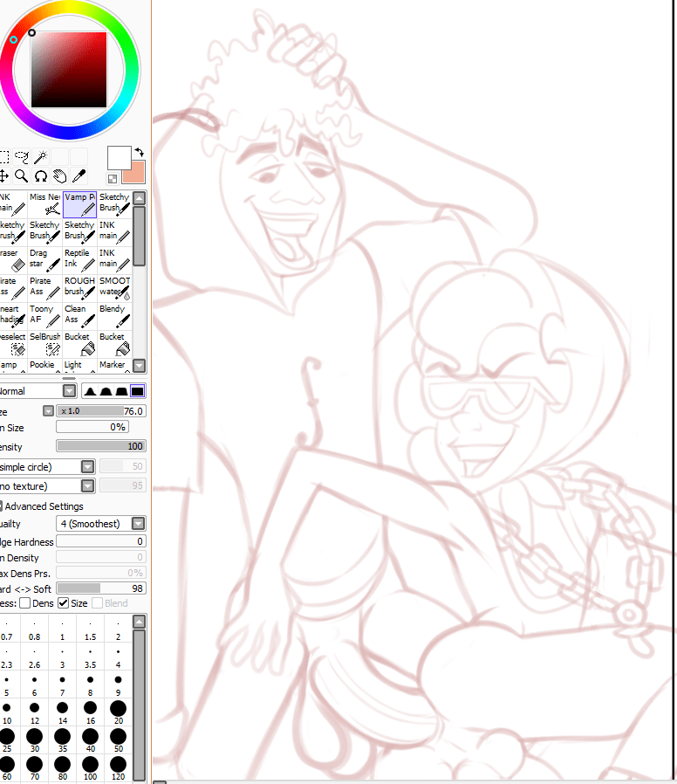This screenshot has width=677, height=784.
Task: Choose the INK main tool beside Reptile Ink
Action: tap(115, 260)
